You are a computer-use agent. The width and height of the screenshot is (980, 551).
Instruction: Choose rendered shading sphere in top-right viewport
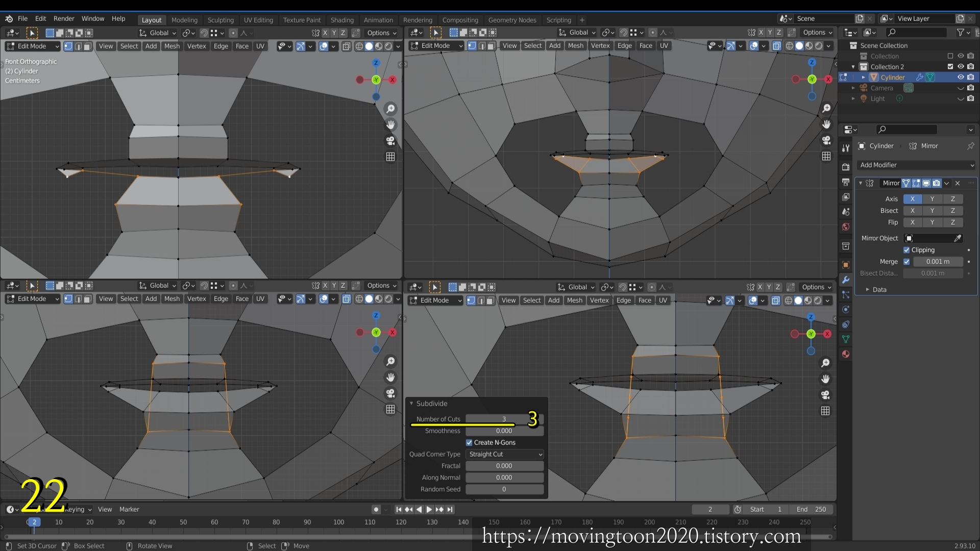(x=819, y=45)
